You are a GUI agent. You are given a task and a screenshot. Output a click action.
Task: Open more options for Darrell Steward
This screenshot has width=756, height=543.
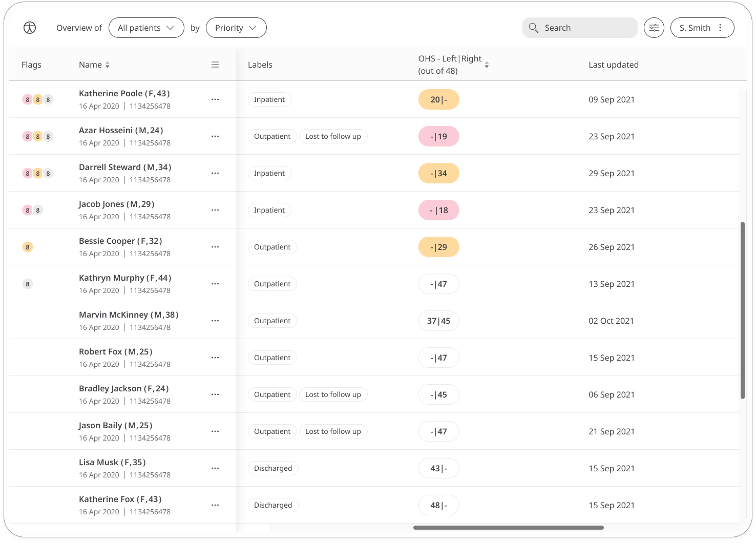(x=215, y=173)
